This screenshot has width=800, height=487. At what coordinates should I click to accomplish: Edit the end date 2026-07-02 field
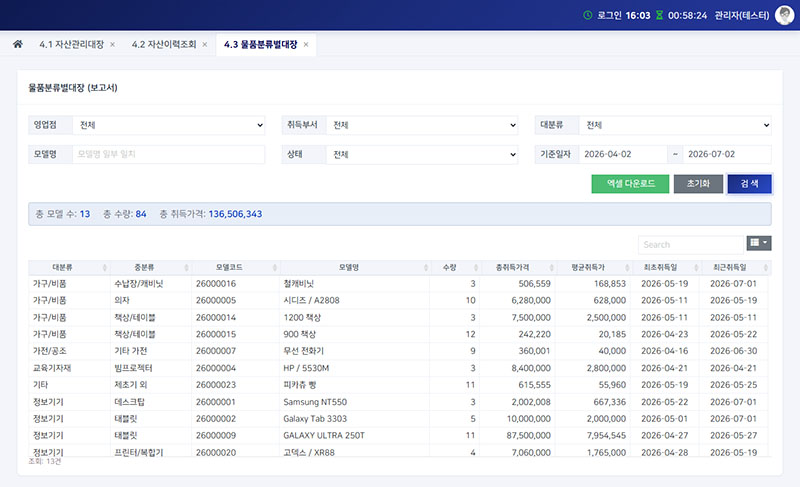tap(727, 154)
